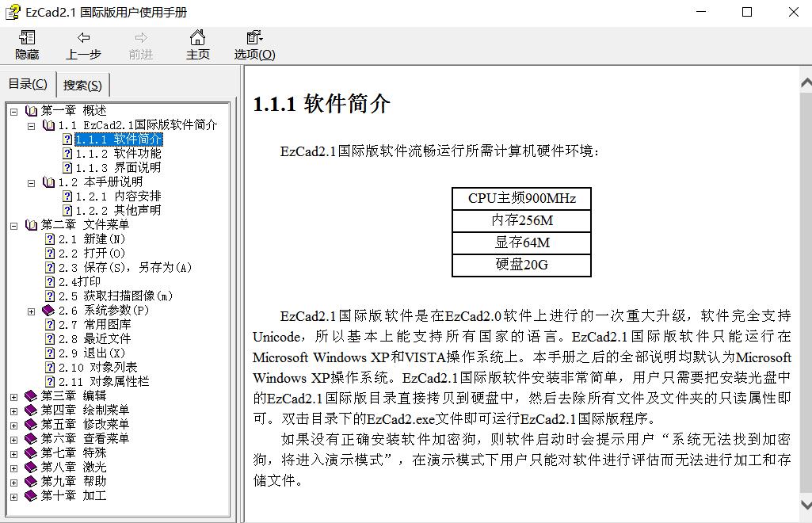
Task: Click the closed book icon of 第三章 编辑
Action: [31, 396]
